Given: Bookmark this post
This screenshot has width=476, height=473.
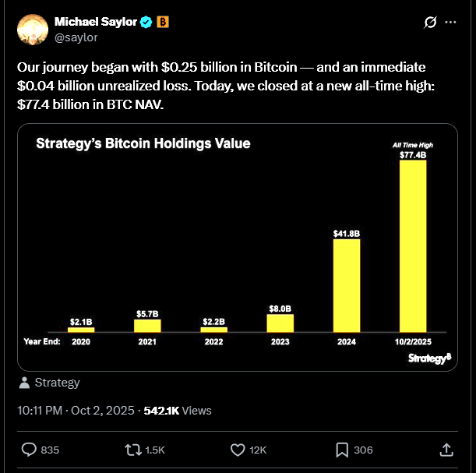Looking at the screenshot, I should [342, 450].
